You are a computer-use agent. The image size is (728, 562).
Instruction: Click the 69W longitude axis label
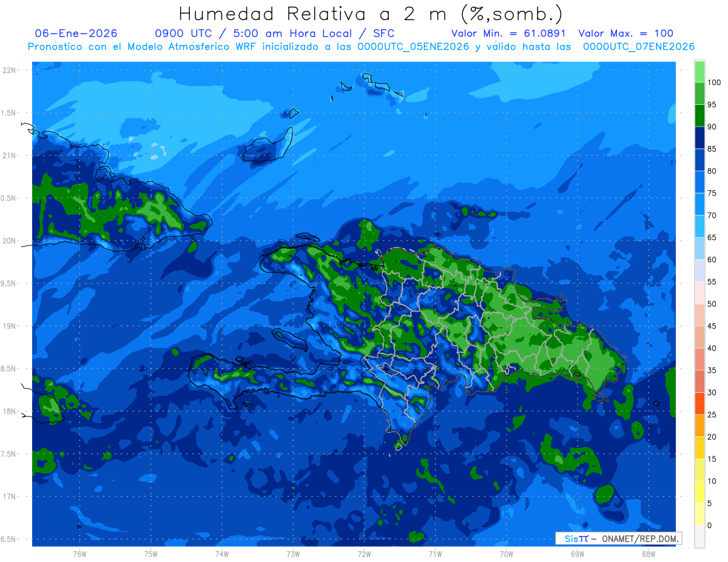pos(578,554)
